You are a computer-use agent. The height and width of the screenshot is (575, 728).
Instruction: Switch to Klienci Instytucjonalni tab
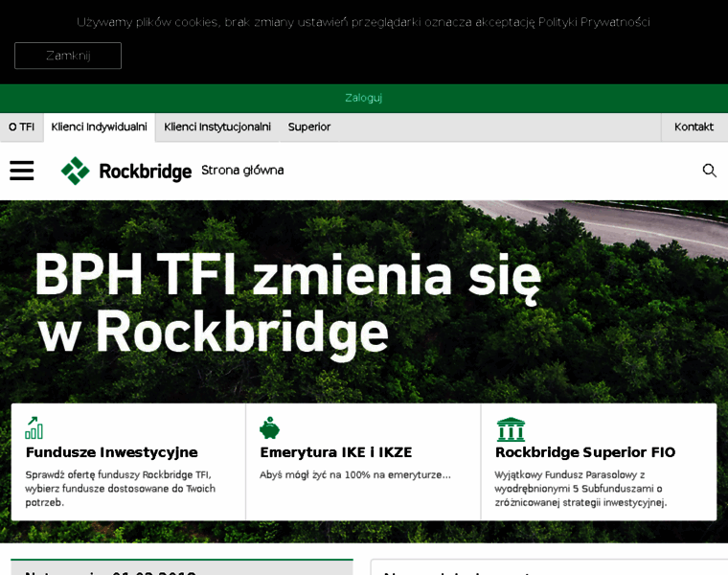coord(217,126)
